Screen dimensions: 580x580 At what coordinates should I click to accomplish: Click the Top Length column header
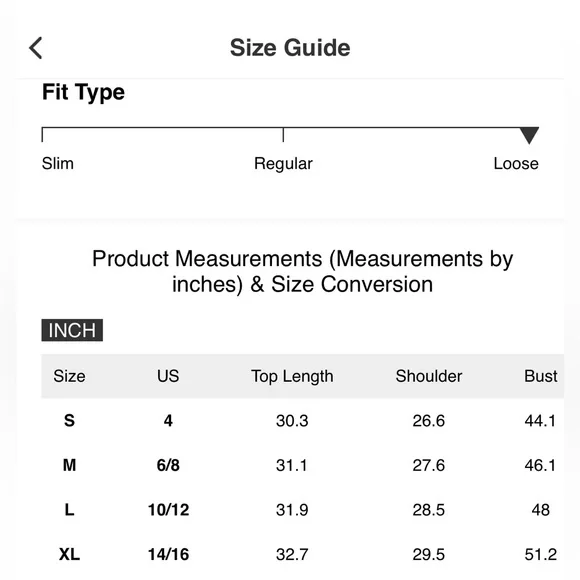pos(292,377)
